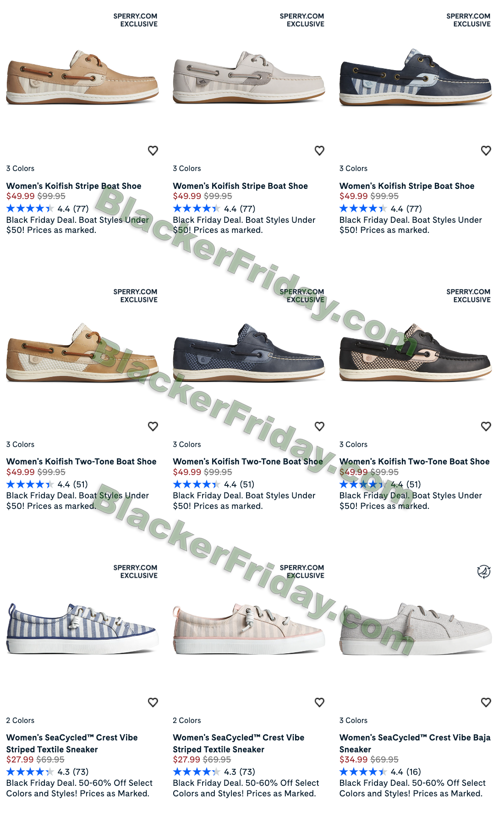The image size is (504, 817).
Task: Favorite the tan Koifish Stripe Boat Shoe
Action: [x=153, y=150]
